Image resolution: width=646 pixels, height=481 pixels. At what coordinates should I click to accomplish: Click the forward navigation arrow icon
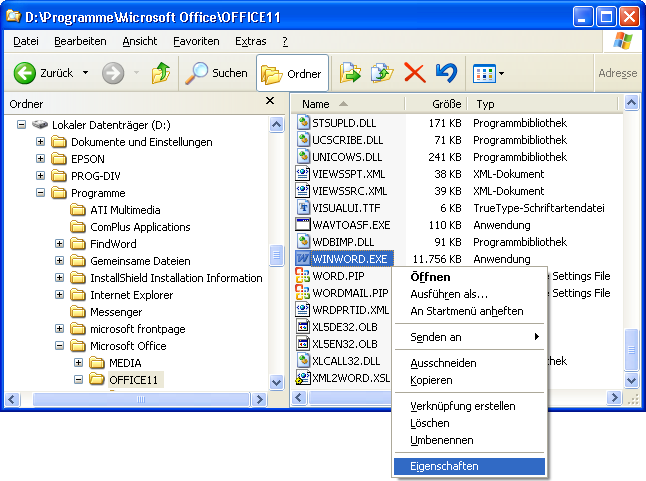(113, 73)
